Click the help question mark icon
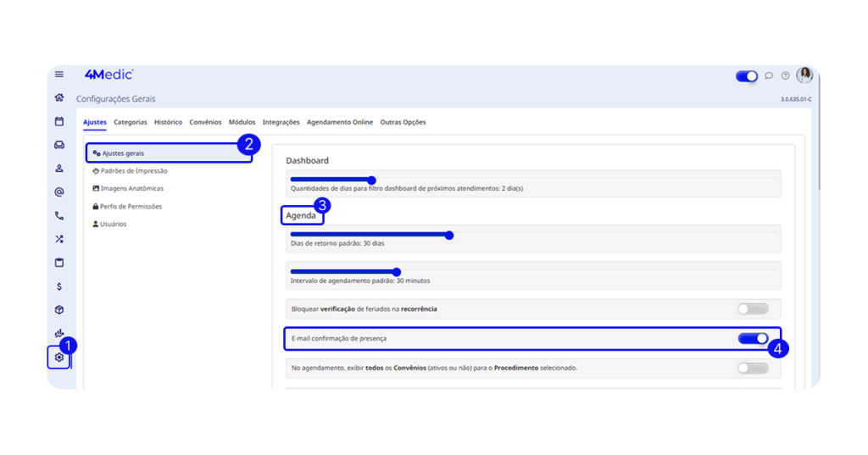Screen dimensions: 868x455 click(x=785, y=76)
